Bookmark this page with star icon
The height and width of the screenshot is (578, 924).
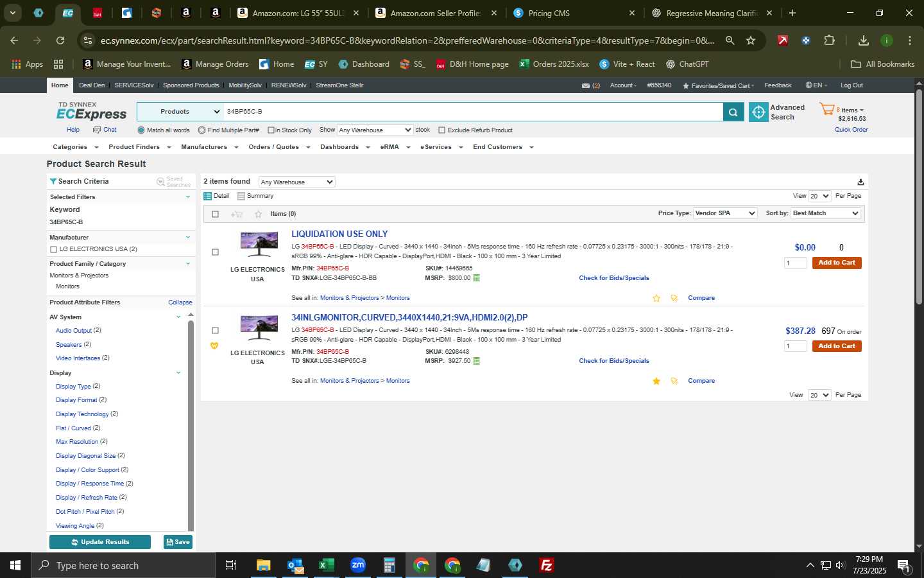(751, 40)
